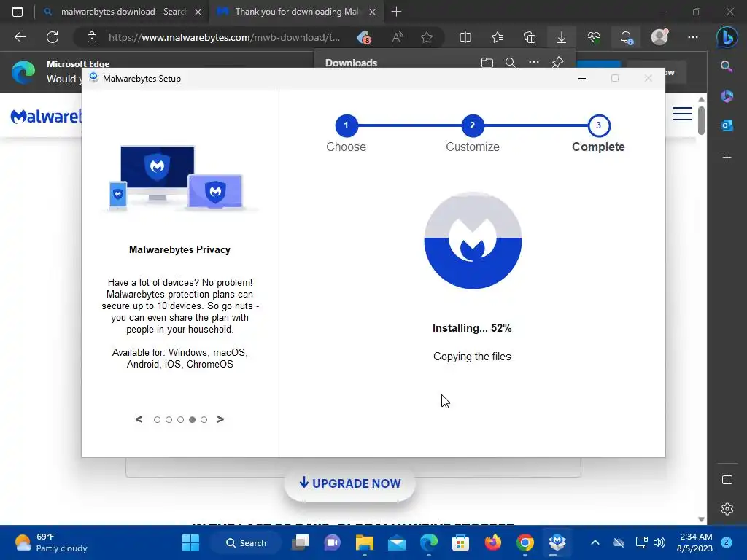This screenshot has height=560, width=747.
Task: Open the Microsoft Store taskbar icon
Action: click(461, 542)
